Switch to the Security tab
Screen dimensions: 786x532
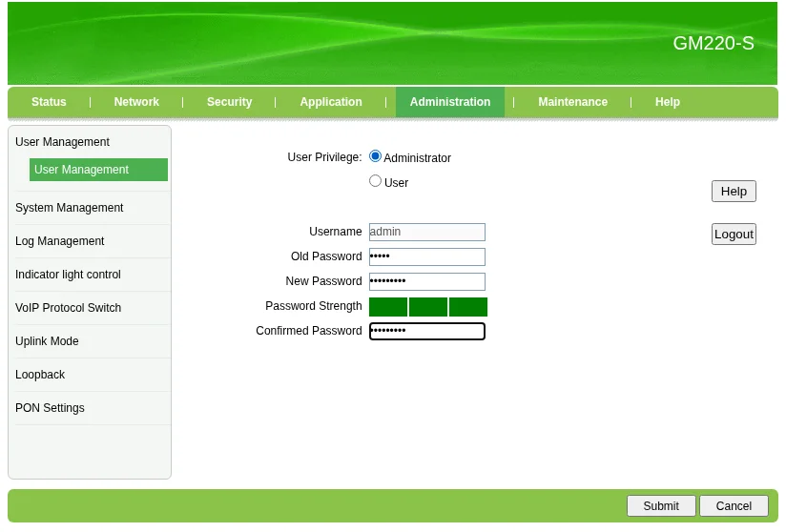(x=229, y=102)
